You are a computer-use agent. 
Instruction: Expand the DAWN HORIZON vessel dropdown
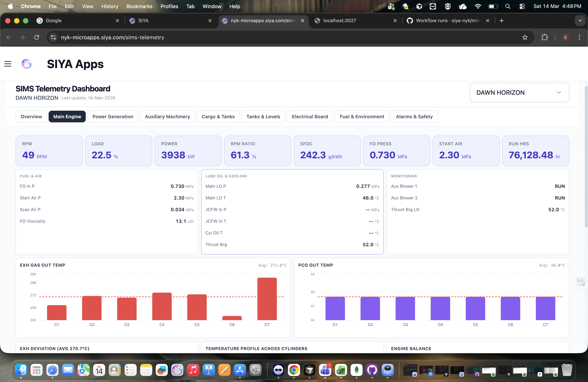click(x=519, y=92)
